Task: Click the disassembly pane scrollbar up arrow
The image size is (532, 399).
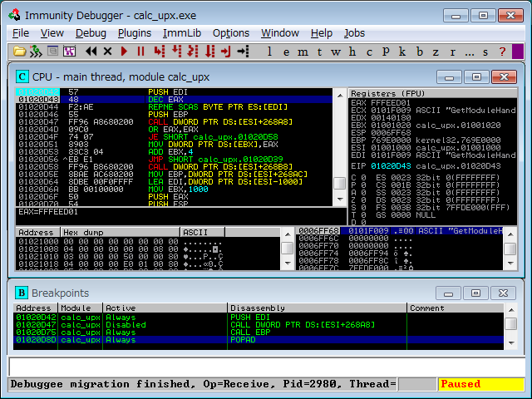Action: tap(340, 96)
